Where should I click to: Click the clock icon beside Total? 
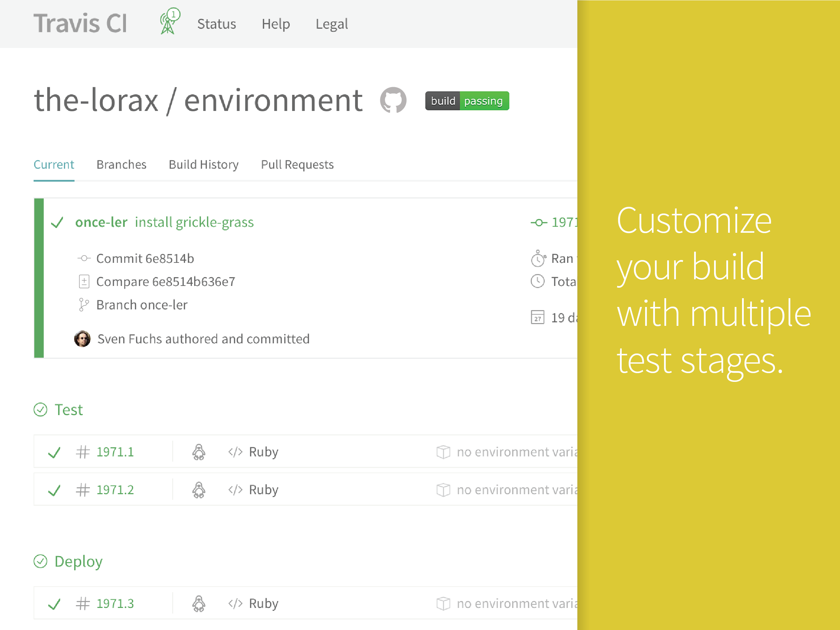tap(537, 281)
